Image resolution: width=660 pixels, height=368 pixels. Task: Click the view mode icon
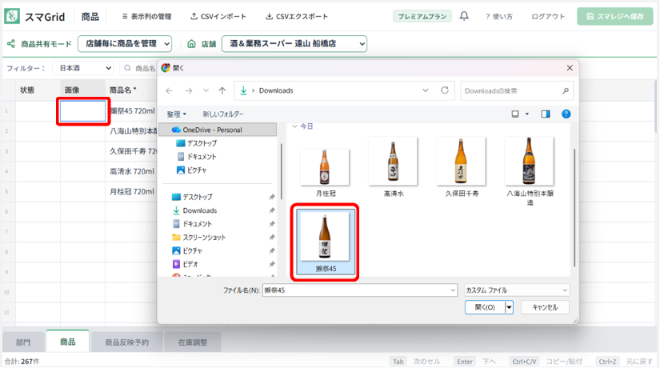coord(515,114)
